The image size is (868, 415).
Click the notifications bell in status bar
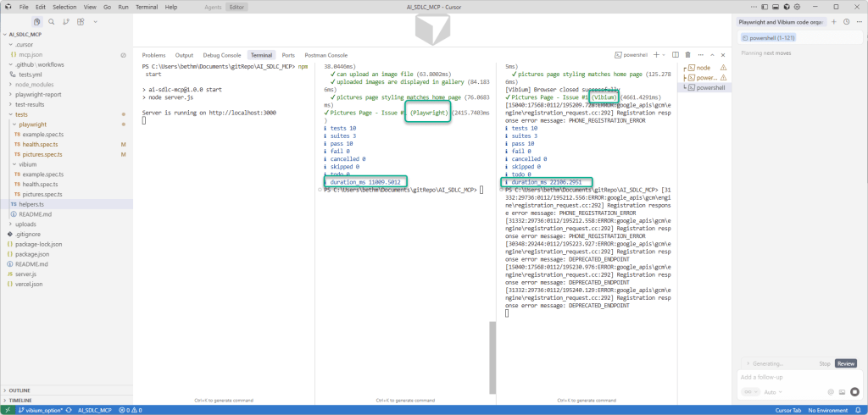tap(859, 410)
